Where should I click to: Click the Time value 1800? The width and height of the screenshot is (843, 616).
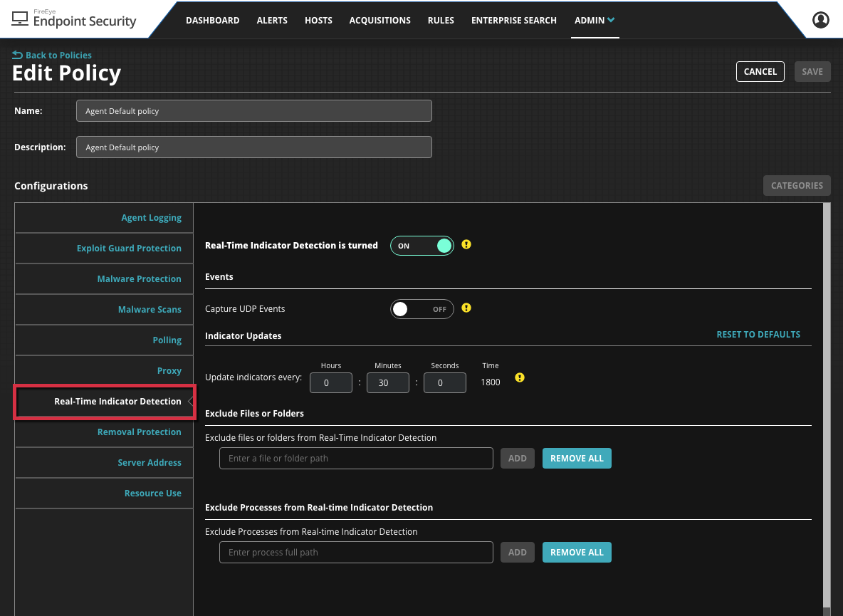(x=491, y=382)
